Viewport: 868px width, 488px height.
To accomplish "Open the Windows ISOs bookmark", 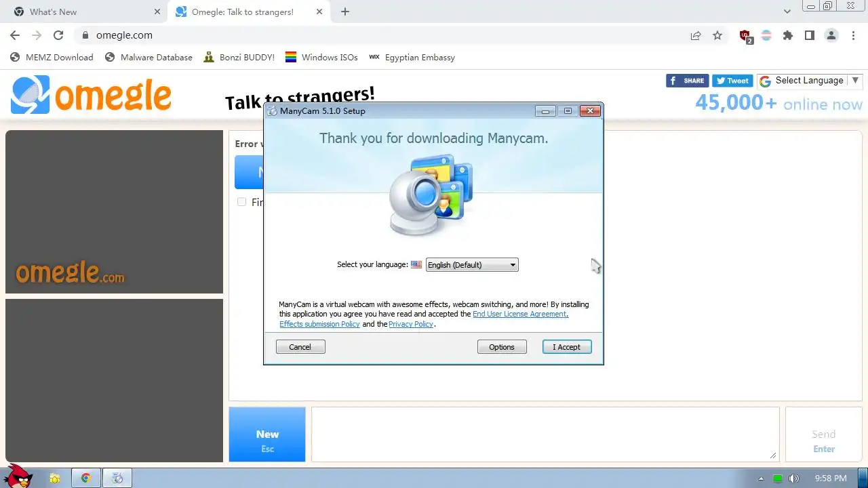I will coord(321,58).
